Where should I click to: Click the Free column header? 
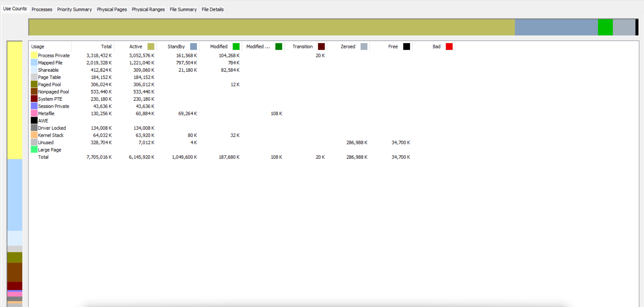(x=391, y=46)
